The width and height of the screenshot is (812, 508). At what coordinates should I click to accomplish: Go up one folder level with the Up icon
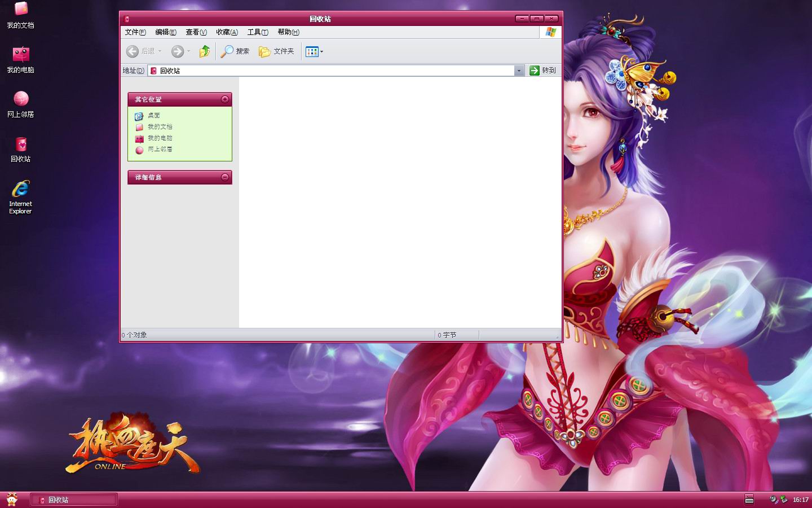tap(205, 51)
